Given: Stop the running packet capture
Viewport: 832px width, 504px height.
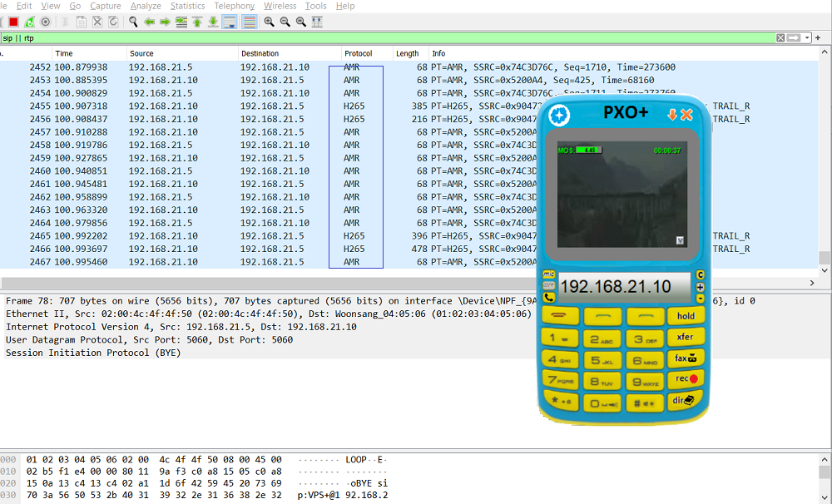Looking at the screenshot, I should pyautogui.click(x=13, y=22).
